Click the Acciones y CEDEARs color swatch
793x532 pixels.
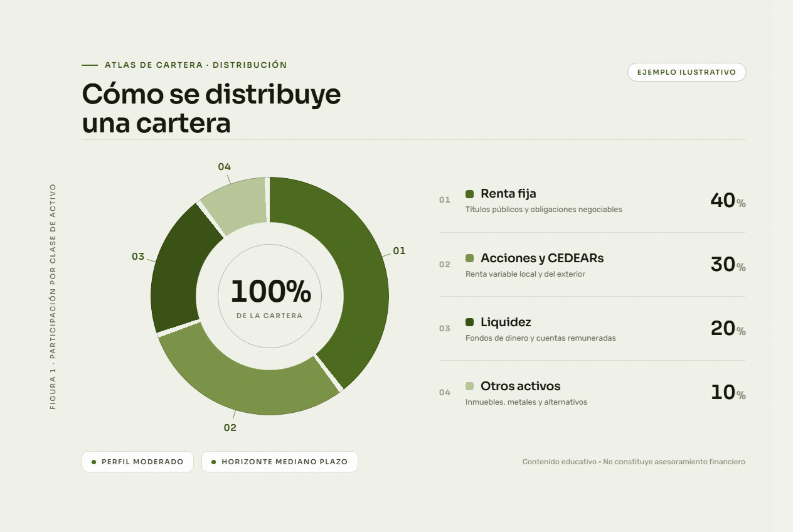click(469, 258)
